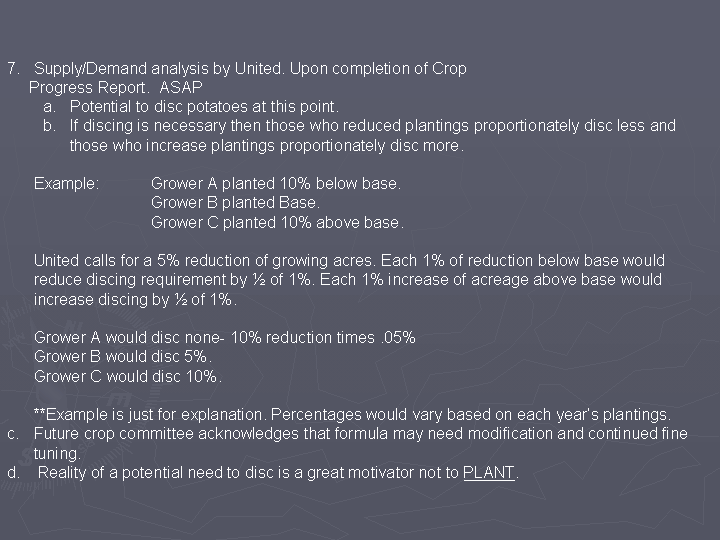Select the those who increase plantings line
Viewport: 720px width, 540px height.
pos(266,146)
